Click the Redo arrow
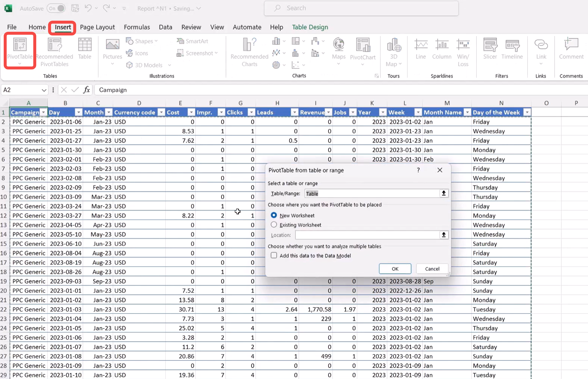This screenshot has height=379, width=588. point(106,8)
